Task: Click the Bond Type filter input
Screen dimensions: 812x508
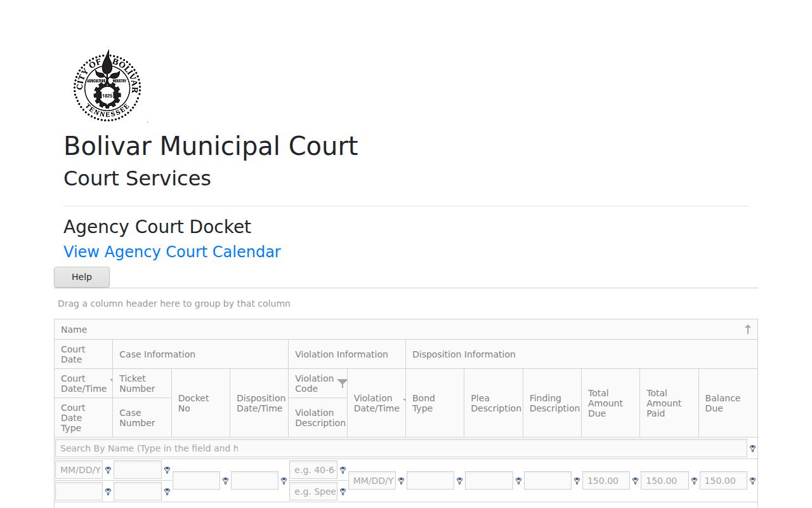Action: click(431, 481)
